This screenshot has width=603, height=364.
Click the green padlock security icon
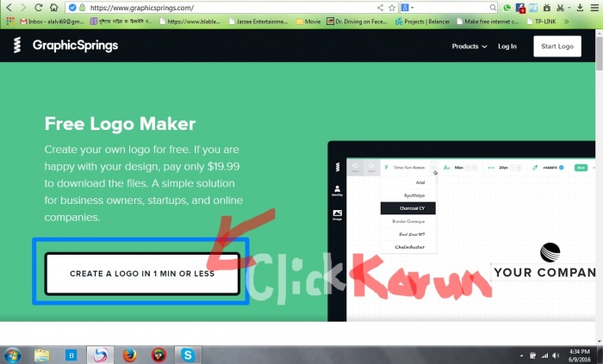82,7
